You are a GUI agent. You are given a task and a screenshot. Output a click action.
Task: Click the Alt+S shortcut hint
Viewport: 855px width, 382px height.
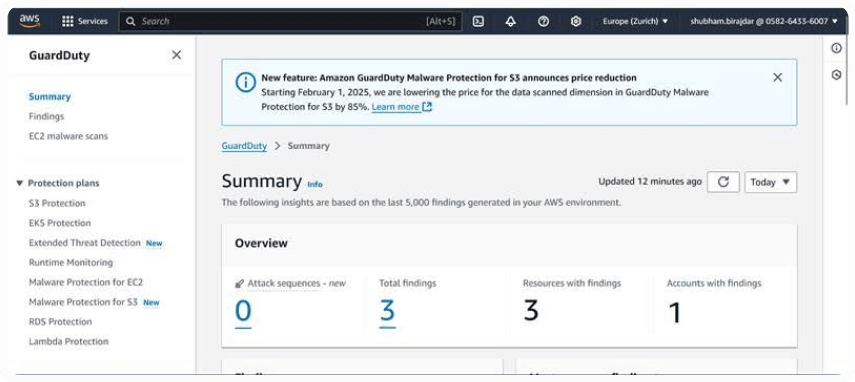click(x=441, y=21)
